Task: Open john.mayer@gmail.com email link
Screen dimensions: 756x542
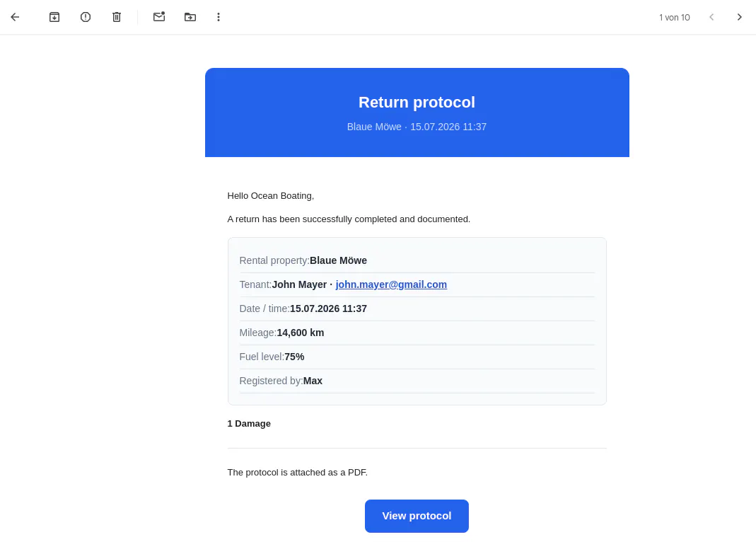Action: tap(391, 284)
